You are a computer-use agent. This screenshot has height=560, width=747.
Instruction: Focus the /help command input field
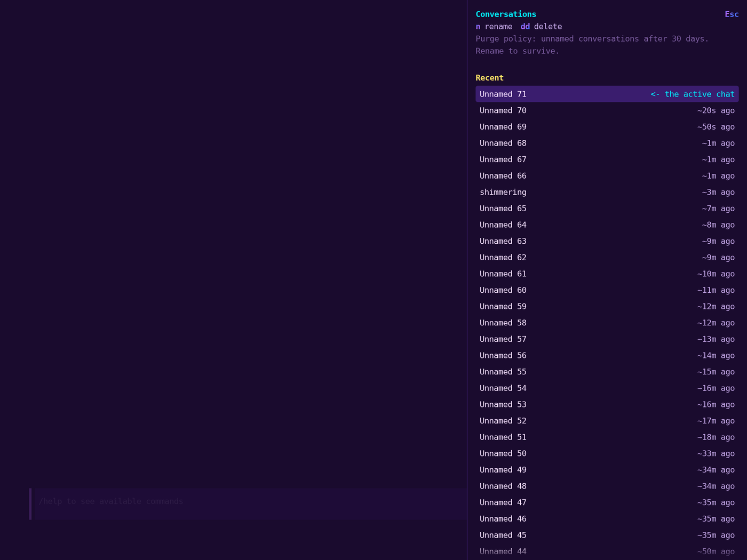tap(248, 503)
